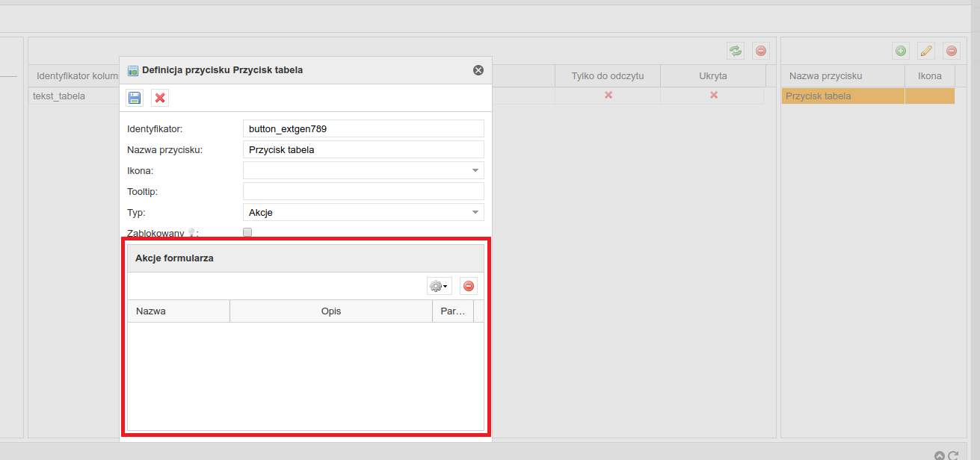980x460 pixels.
Task: Sort by the Opis column header
Action: click(x=330, y=311)
